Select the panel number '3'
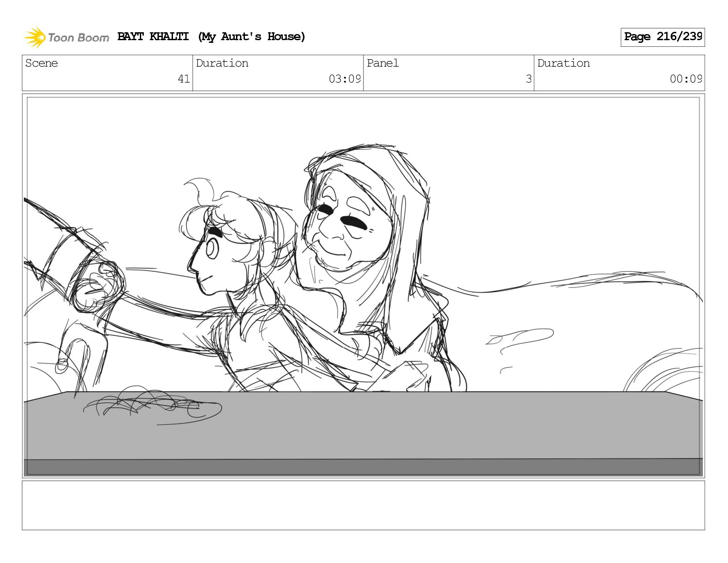The height and width of the screenshot is (563, 728). pyautogui.click(x=529, y=79)
